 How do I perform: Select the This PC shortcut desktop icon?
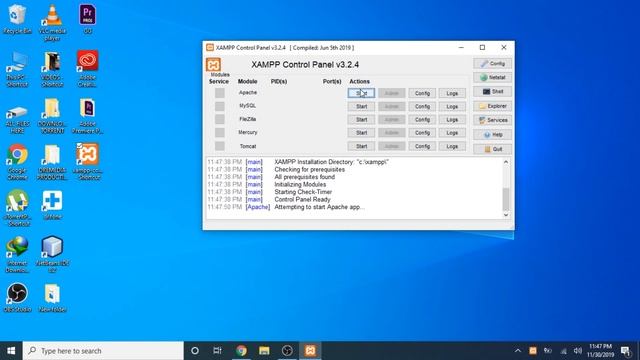coord(17,69)
